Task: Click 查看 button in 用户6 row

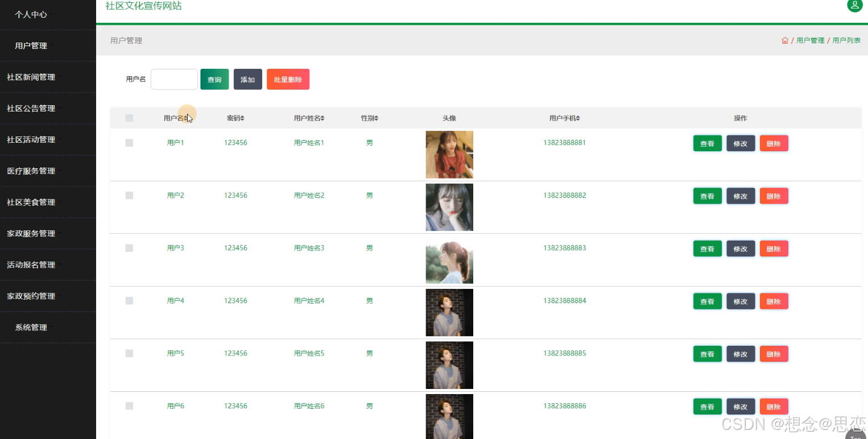Action: pyautogui.click(x=707, y=407)
